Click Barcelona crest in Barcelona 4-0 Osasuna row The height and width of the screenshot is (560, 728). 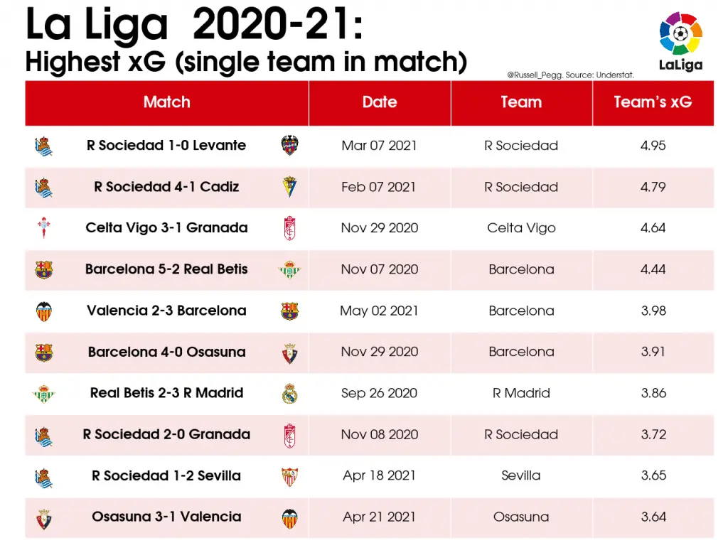pyautogui.click(x=44, y=352)
